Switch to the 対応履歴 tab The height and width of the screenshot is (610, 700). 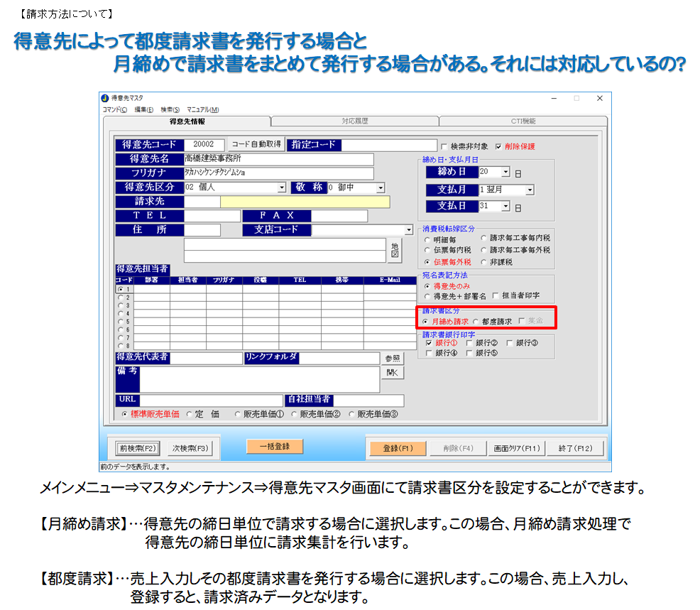(354, 121)
